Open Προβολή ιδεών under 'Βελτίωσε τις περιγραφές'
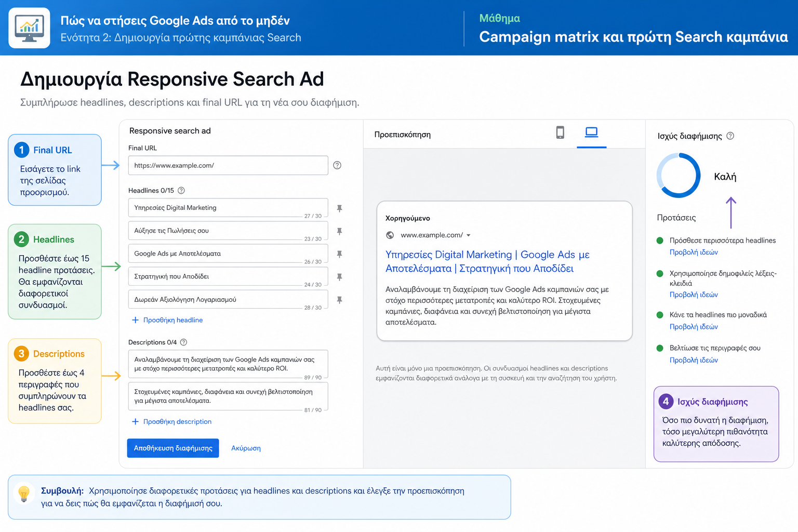Image resolution: width=798 pixels, height=532 pixels. 694,360
